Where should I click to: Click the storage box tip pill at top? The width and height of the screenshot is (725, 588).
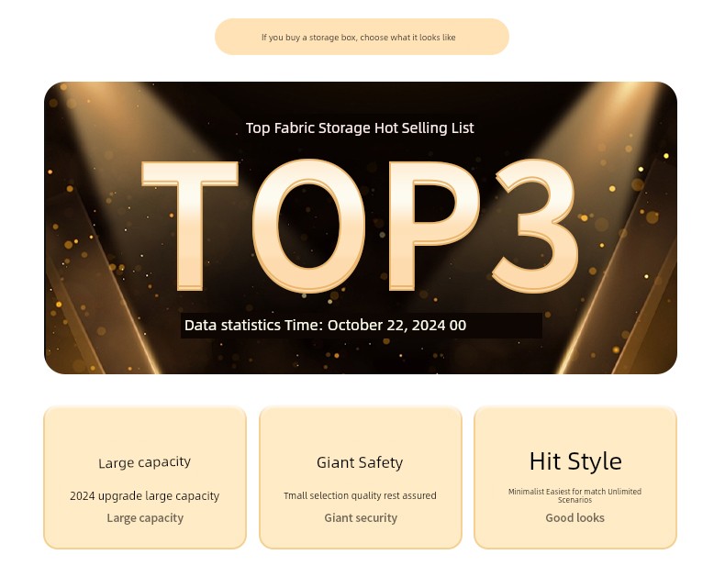361,38
